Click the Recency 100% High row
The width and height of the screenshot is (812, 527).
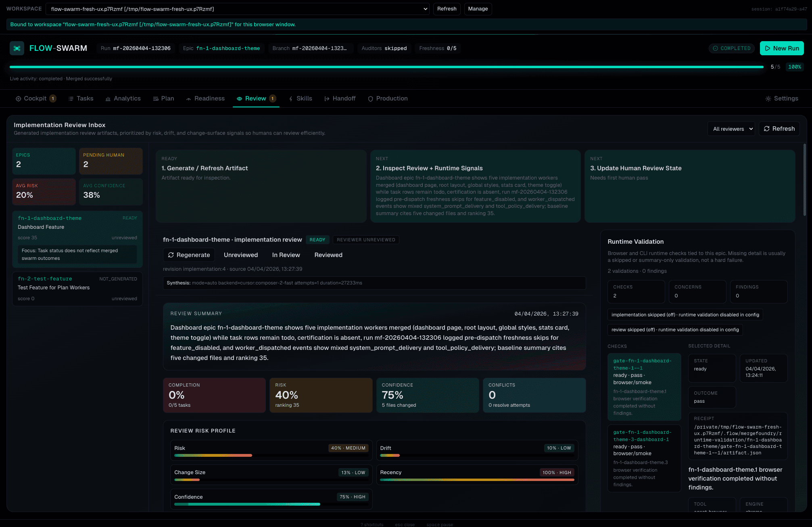coord(477,475)
